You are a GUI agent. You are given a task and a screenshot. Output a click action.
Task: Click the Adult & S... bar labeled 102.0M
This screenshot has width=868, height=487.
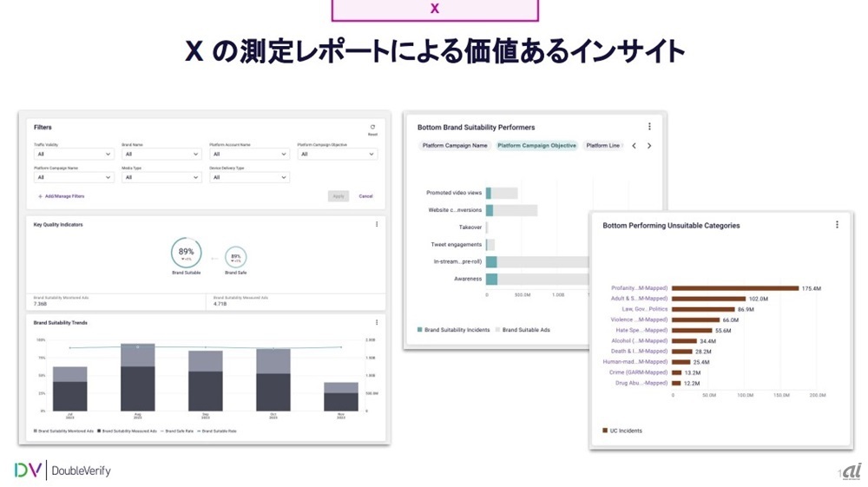(x=708, y=299)
